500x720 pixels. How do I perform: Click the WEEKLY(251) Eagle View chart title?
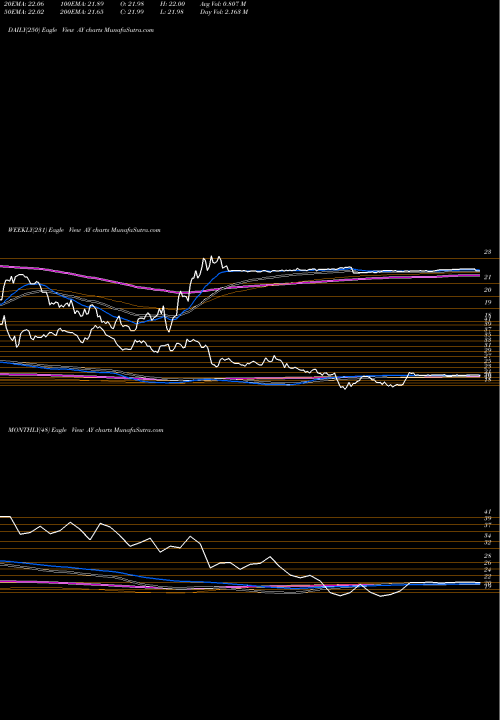pos(84,230)
